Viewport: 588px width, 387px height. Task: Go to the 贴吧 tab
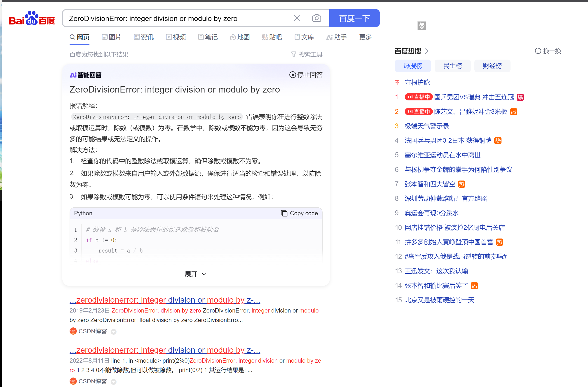click(x=272, y=37)
